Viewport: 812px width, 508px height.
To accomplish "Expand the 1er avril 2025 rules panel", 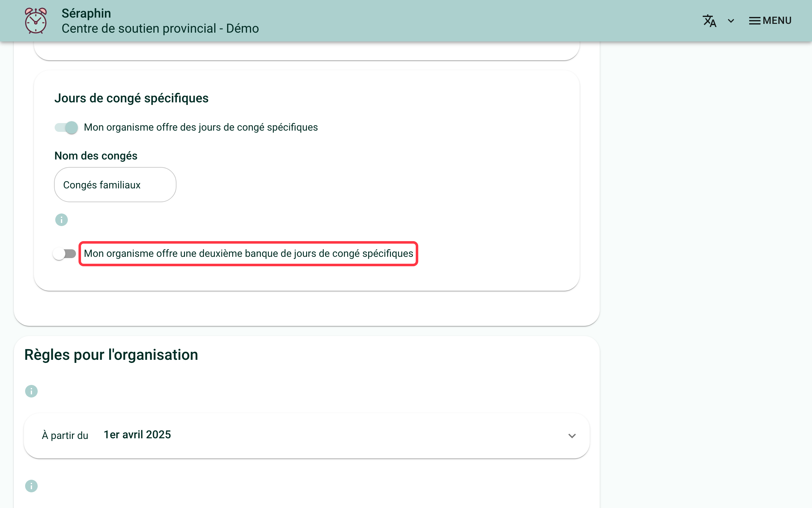I will pos(572,436).
